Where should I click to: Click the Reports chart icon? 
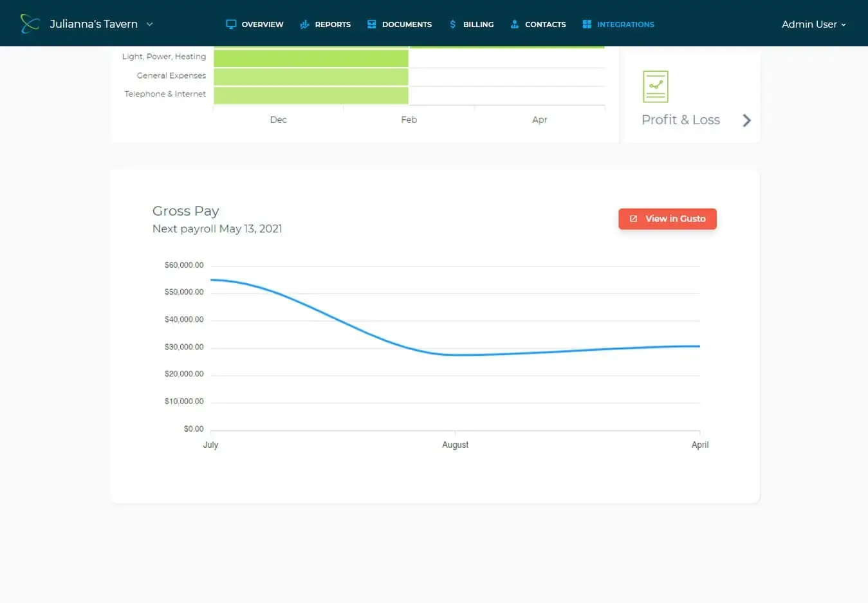pyautogui.click(x=304, y=24)
